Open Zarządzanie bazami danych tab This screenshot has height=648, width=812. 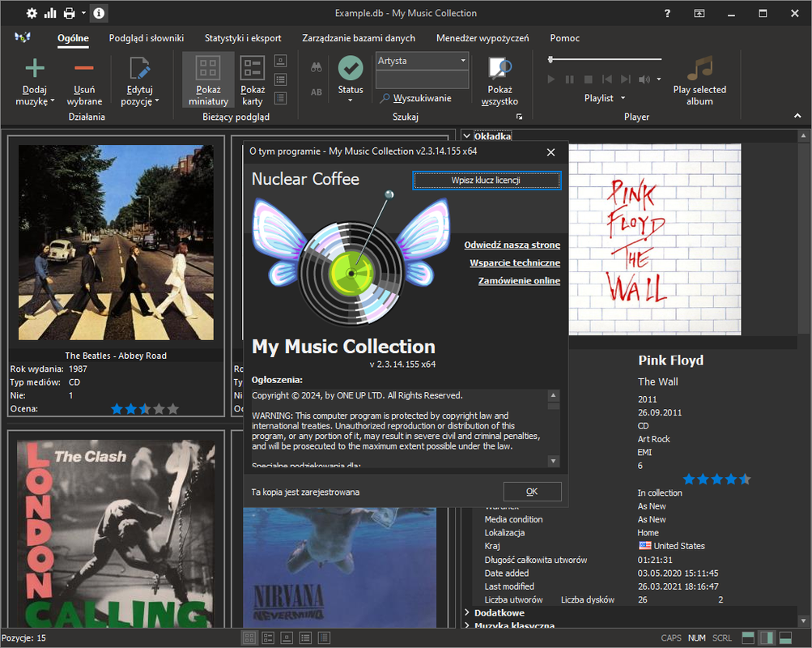coord(359,38)
